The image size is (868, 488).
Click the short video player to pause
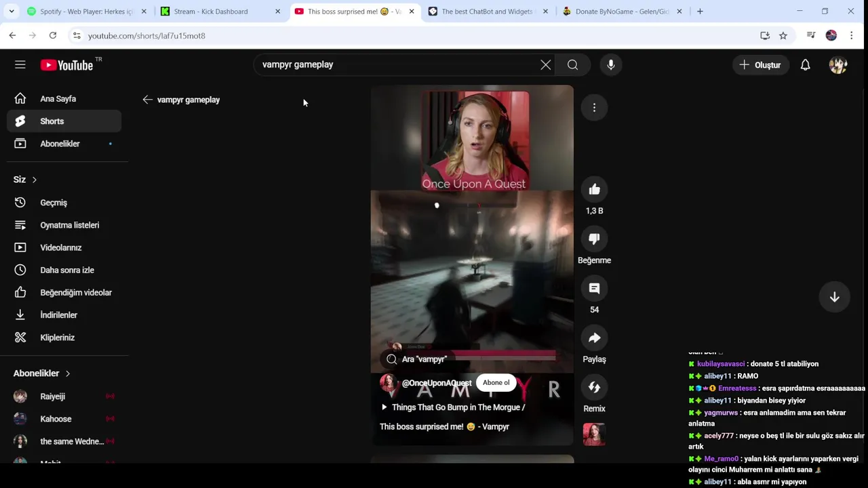pos(472,264)
